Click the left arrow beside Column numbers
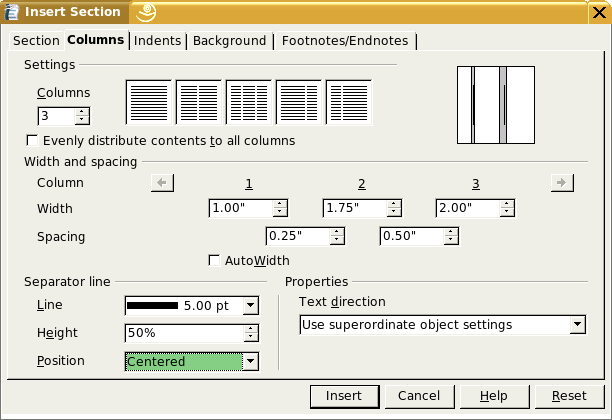The height and width of the screenshot is (420, 612). click(x=162, y=183)
